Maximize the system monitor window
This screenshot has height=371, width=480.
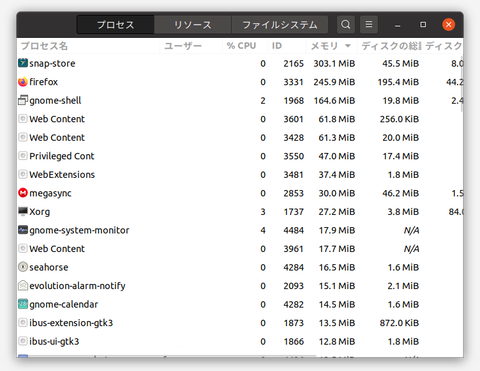tap(423, 25)
